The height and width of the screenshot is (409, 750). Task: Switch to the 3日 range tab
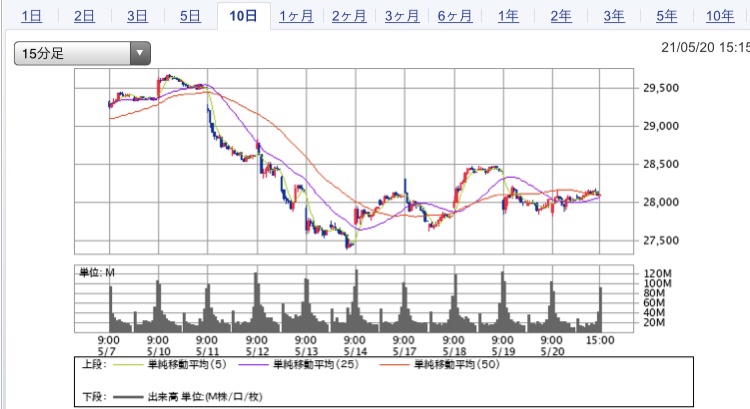tap(137, 16)
